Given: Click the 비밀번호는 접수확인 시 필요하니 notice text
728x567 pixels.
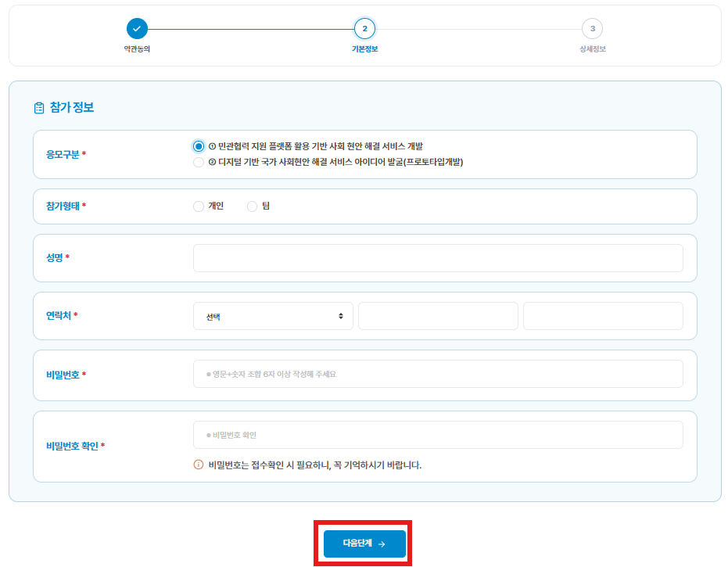Looking at the screenshot, I should click(x=315, y=465).
